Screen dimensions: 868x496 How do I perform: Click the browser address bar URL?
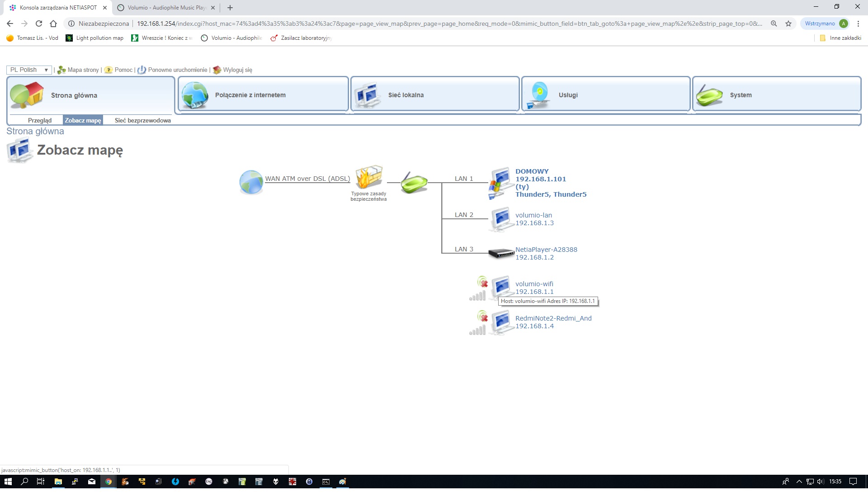(x=449, y=24)
